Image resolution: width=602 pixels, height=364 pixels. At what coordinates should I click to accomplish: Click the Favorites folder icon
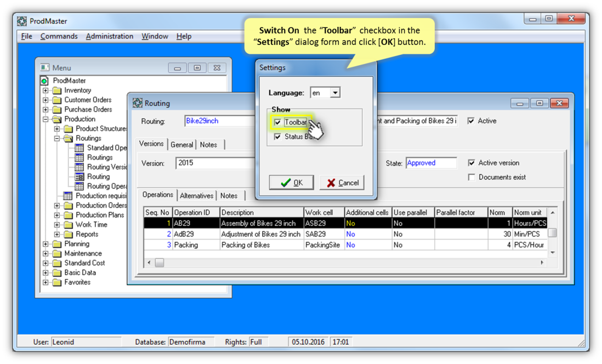(x=57, y=283)
